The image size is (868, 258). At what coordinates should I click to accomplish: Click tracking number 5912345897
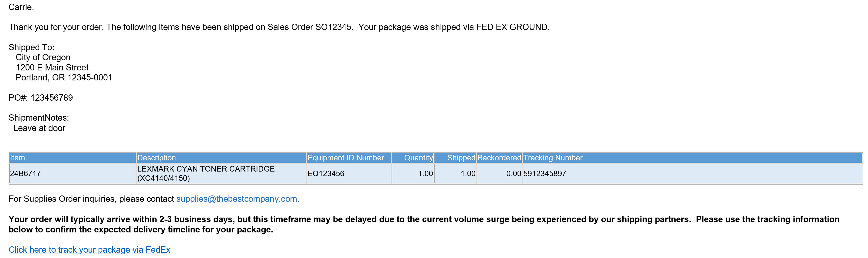(545, 173)
